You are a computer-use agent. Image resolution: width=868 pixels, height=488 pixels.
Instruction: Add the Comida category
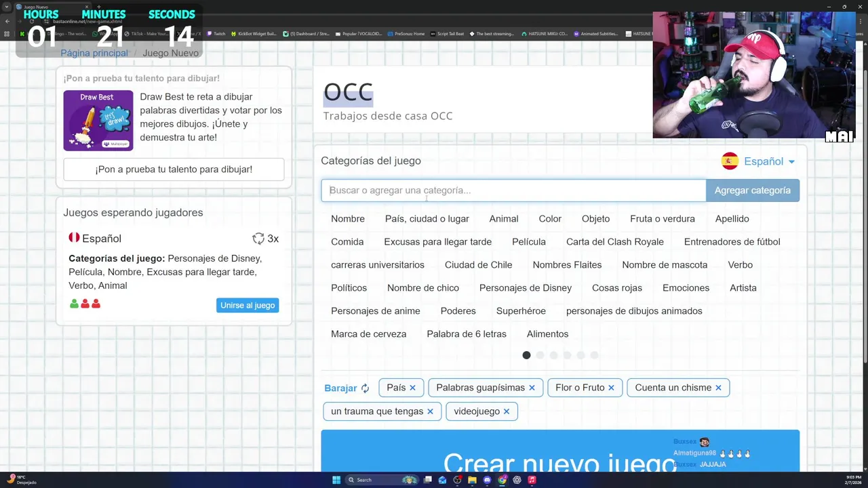point(347,242)
